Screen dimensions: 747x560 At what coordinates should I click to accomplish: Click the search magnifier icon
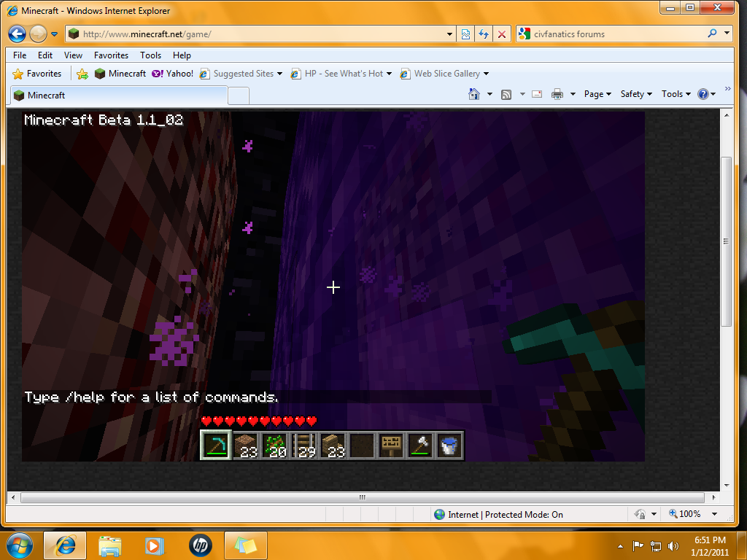pos(712,34)
